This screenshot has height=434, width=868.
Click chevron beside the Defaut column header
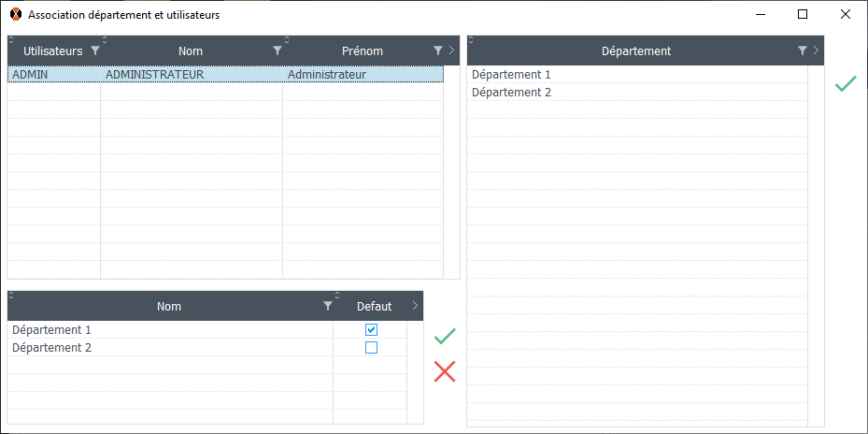(415, 306)
